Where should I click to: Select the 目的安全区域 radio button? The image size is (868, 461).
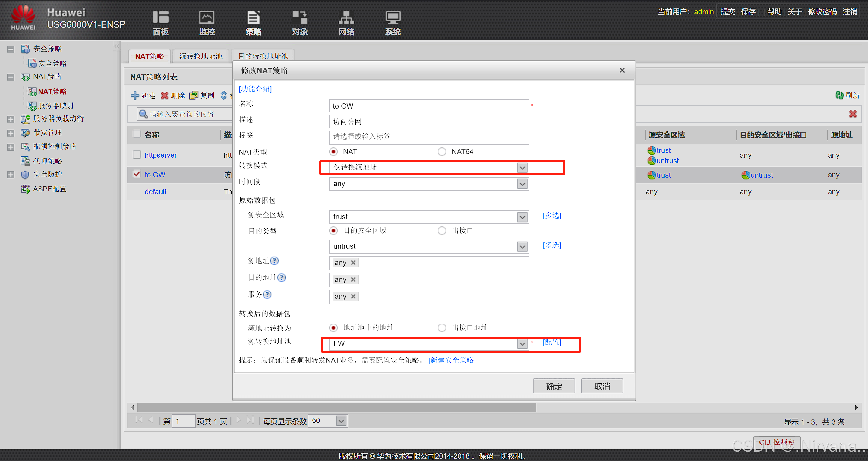(x=333, y=230)
